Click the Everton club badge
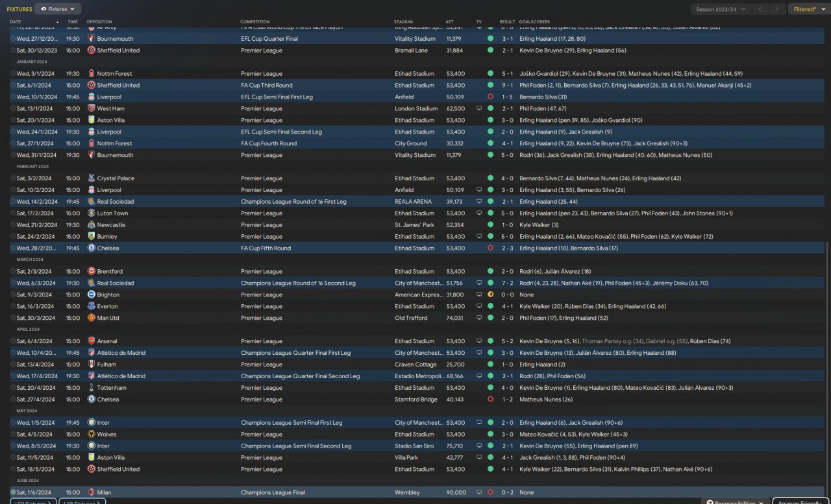 pos(92,307)
